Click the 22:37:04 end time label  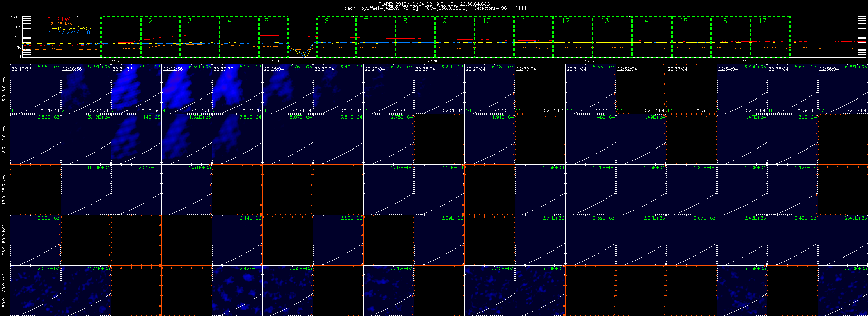857,110
